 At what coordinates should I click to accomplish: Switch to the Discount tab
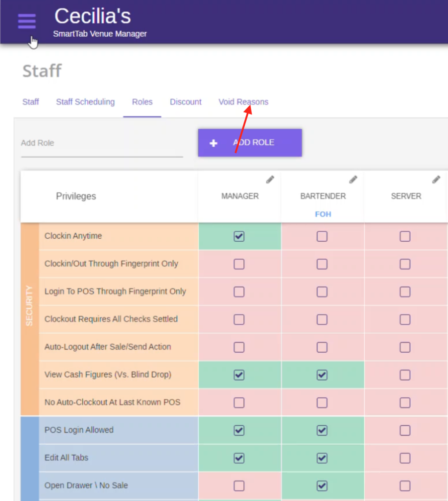186,102
